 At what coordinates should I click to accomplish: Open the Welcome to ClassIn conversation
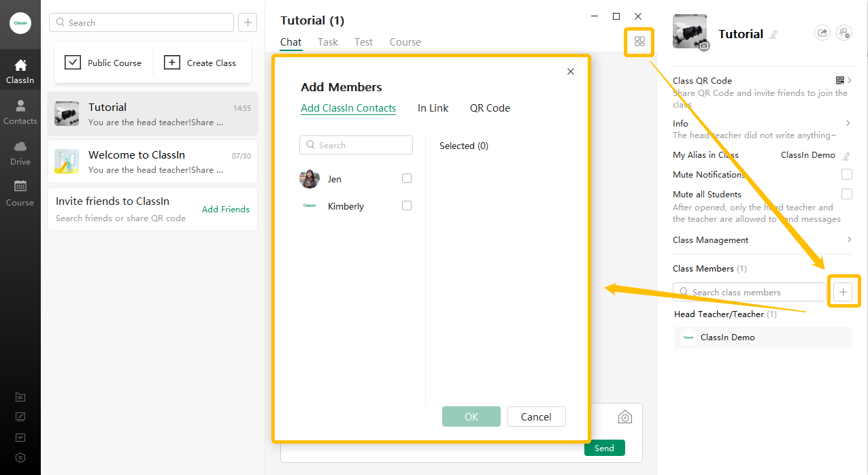(x=152, y=161)
